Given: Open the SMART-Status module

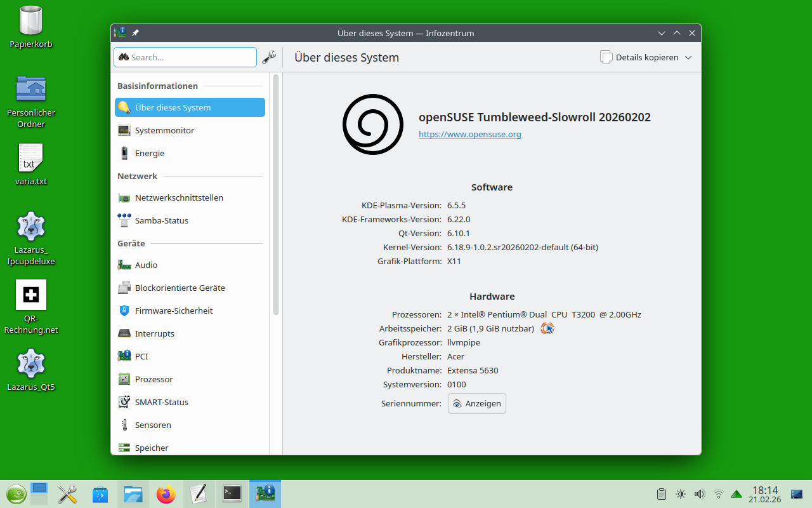Looking at the screenshot, I should [x=161, y=402].
